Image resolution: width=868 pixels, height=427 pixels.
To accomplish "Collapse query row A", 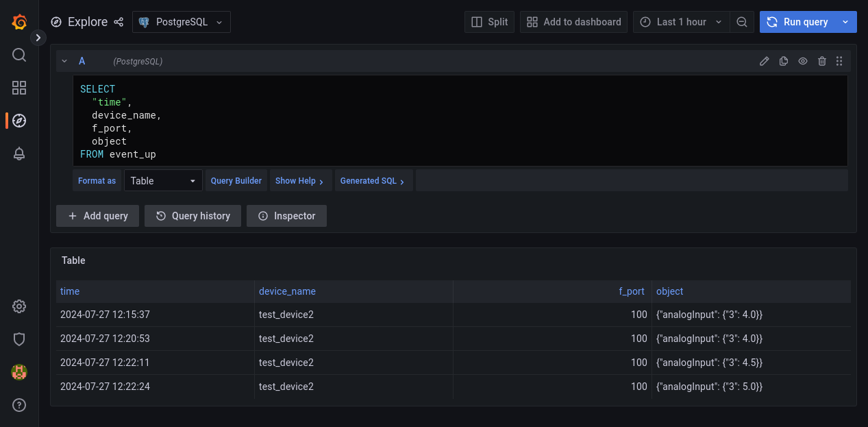I will tap(64, 61).
